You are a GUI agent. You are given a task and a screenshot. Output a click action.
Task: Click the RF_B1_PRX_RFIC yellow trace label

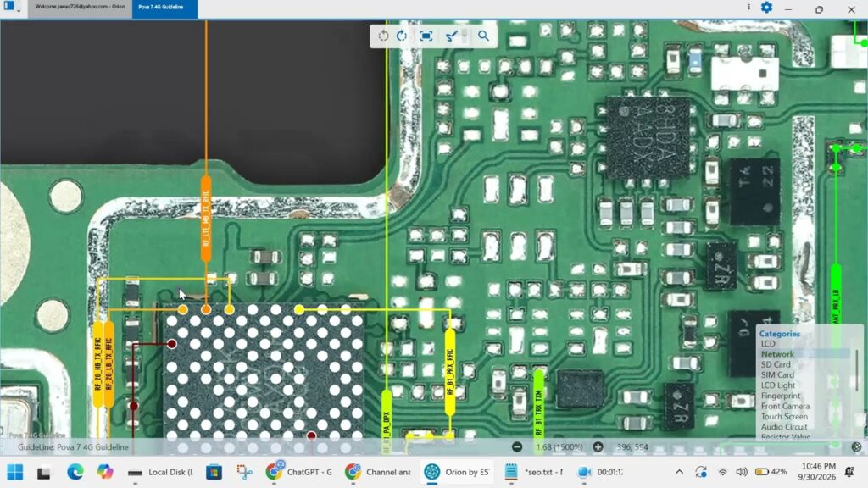pyautogui.click(x=450, y=372)
